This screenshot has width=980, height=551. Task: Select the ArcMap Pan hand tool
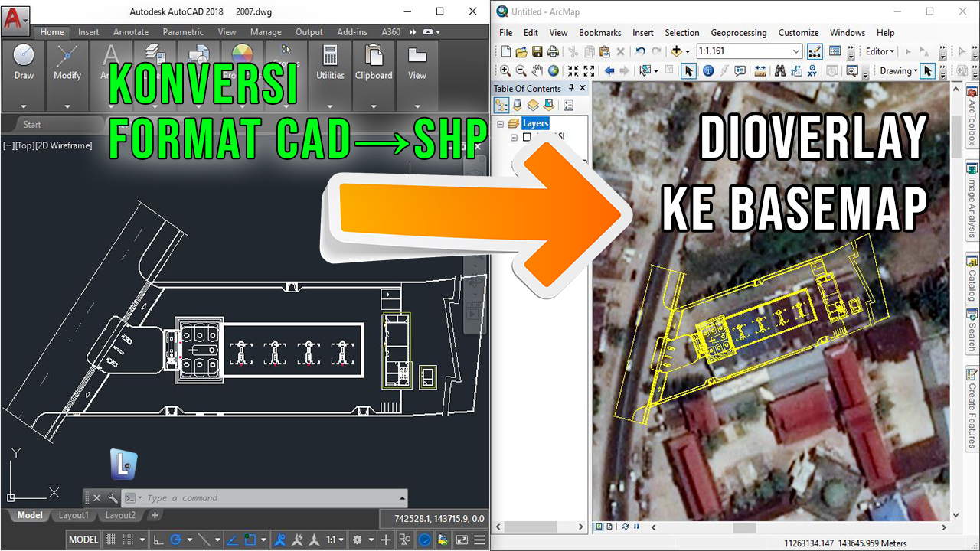[x=537, y=71]
